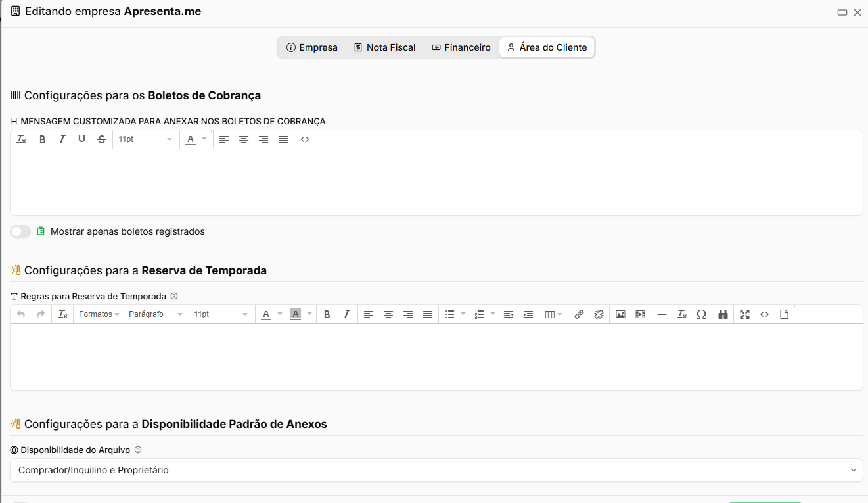Open find and replace binoculars icon
Viewport: 868px width, 503px height.
pos(723,314)
